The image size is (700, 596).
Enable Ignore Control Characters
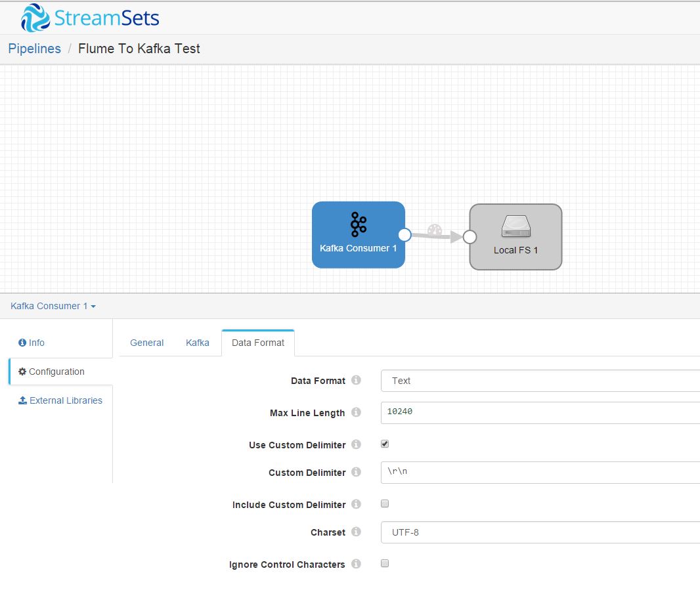[384, 563]
